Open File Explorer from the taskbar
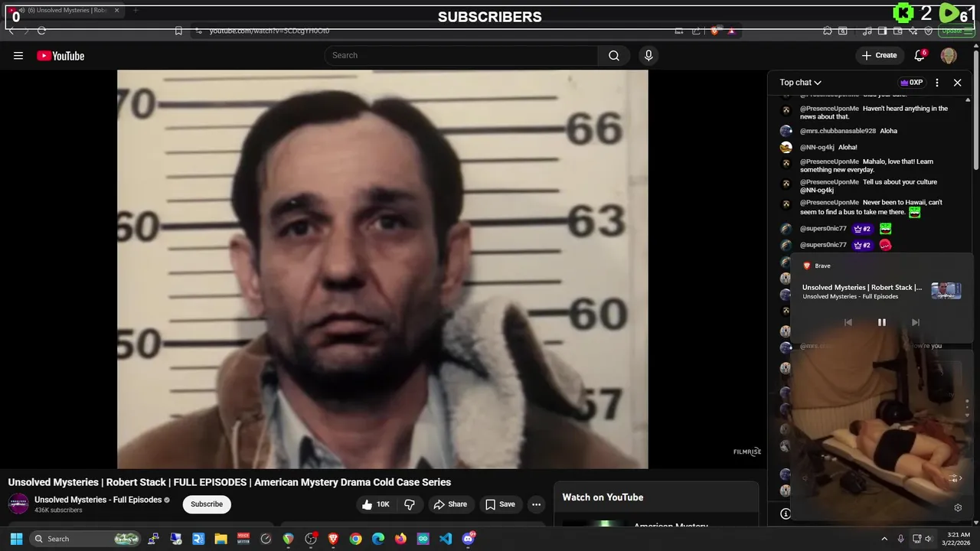Screen dimensions: 980x551 click(220, 539)
